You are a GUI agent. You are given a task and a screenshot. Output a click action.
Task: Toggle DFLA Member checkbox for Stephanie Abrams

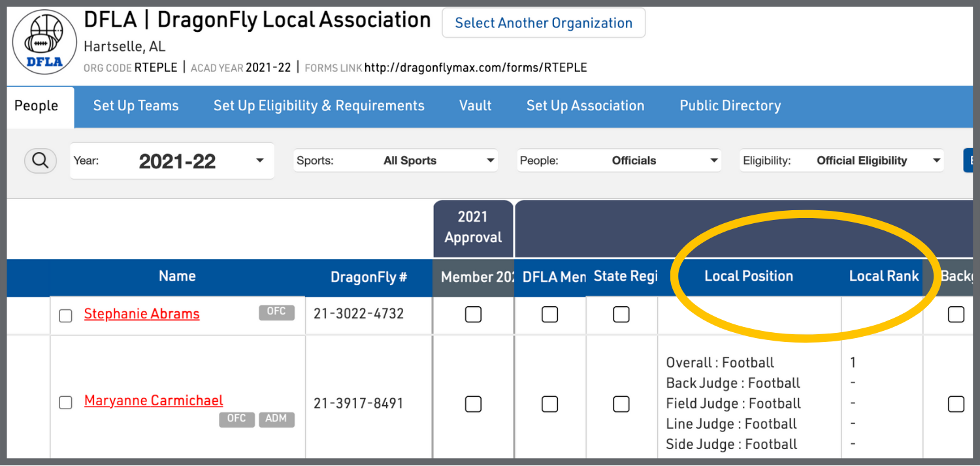point(549,315)
